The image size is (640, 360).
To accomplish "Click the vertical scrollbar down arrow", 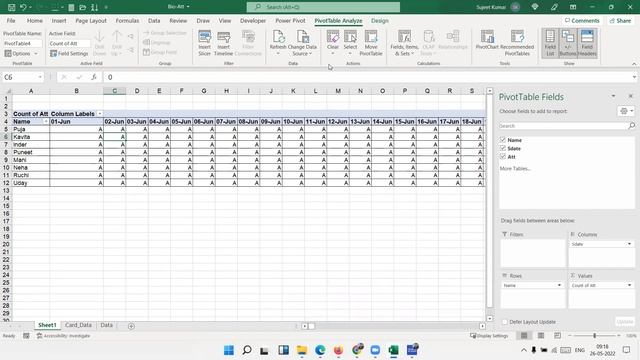I will (489, 318).
